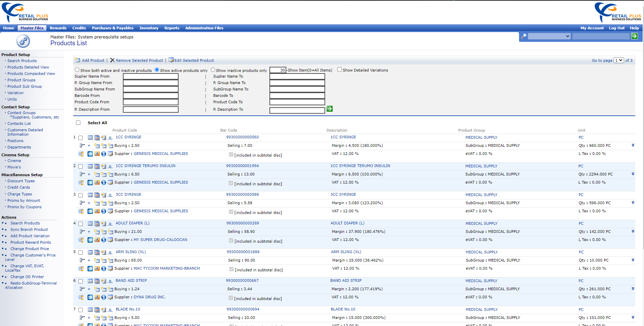644x326 pixels.
Task: Open the jar inventory icon for BAND AID STRIP
Action: (x=81, y=297)
